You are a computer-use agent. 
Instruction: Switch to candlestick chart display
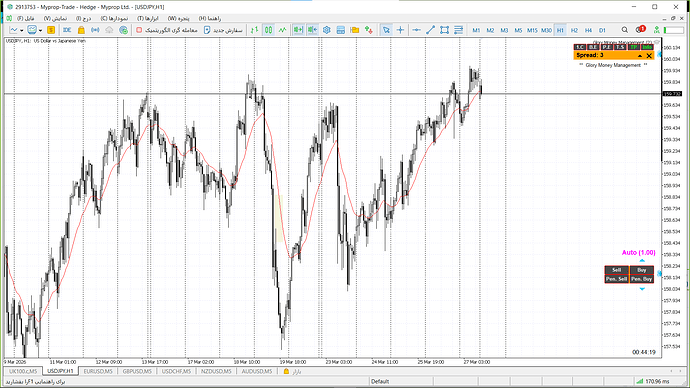[x=268, y=30]
